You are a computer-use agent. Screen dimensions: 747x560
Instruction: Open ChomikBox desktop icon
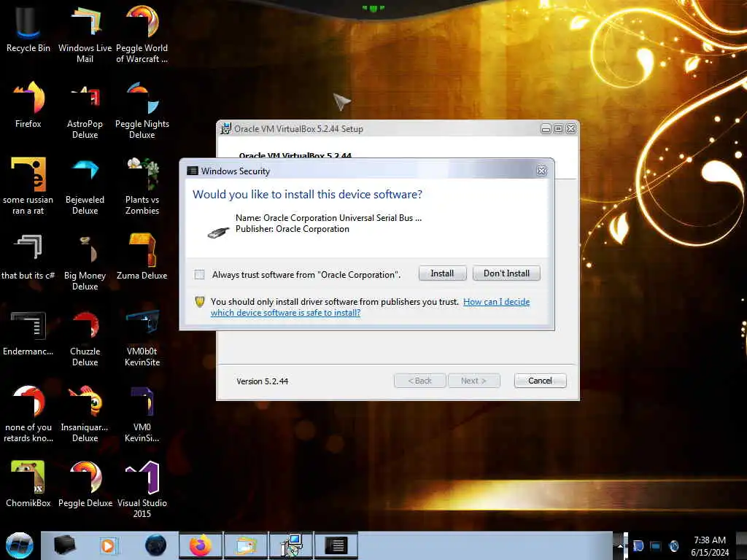pyautogui.click(x=28, y=484)
